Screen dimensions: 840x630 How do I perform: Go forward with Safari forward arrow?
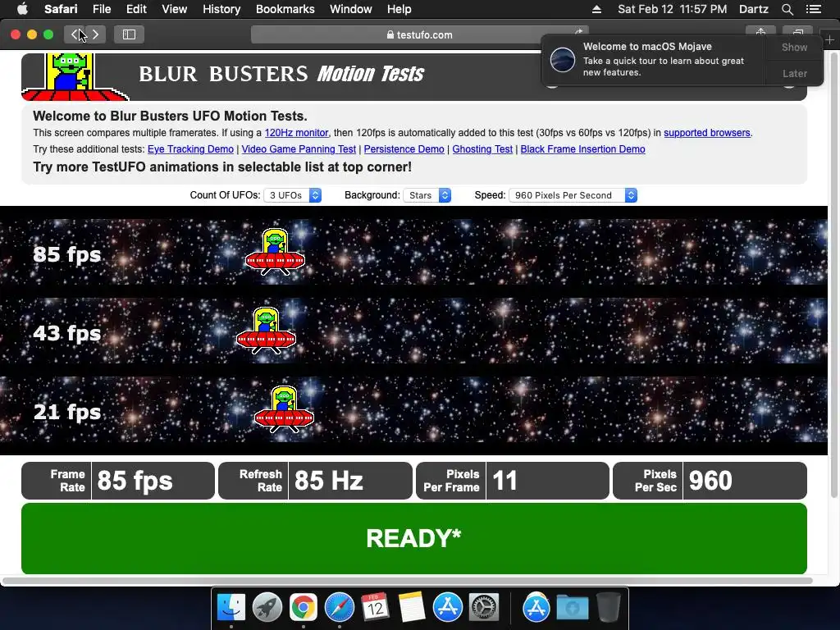(95, 34)
